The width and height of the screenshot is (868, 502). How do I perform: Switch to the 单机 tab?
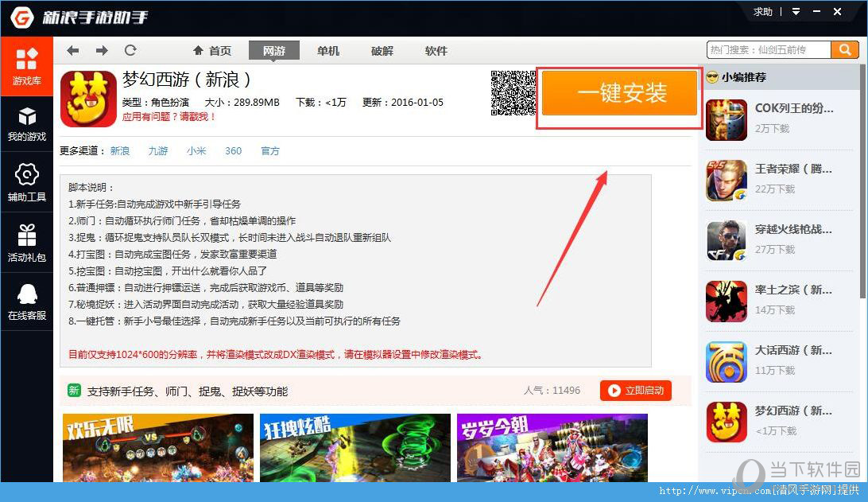click(x=327, y=50)
